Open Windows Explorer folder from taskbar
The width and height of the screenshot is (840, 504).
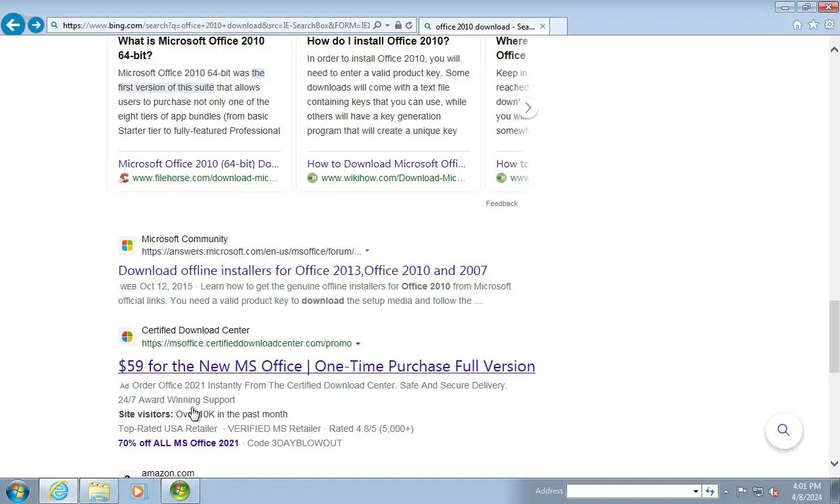(x=99, y=491)
